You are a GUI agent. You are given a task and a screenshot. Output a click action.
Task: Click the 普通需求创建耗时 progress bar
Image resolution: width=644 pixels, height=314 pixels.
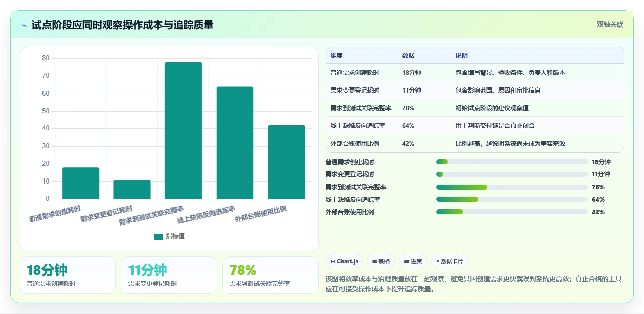point(512,162)
